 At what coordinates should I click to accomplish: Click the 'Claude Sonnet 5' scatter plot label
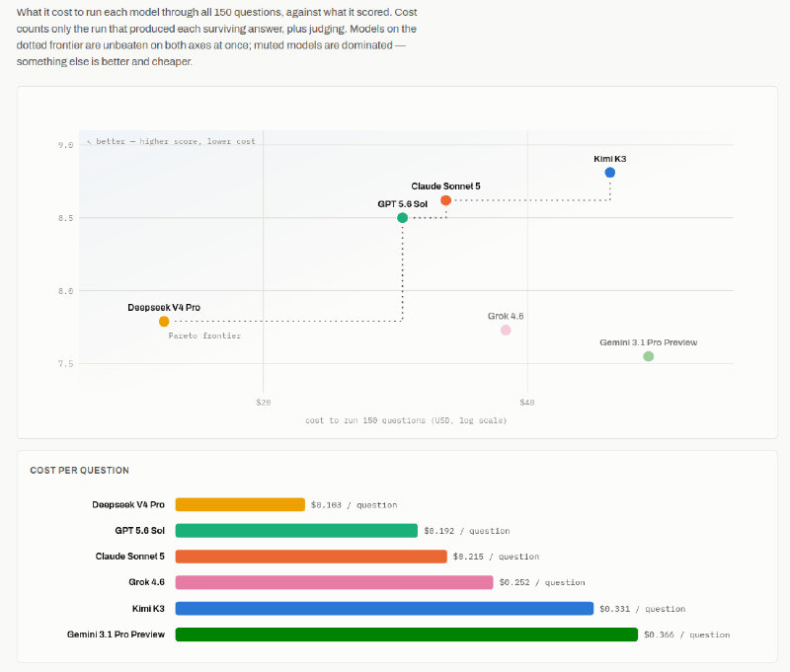pos(445,187)
